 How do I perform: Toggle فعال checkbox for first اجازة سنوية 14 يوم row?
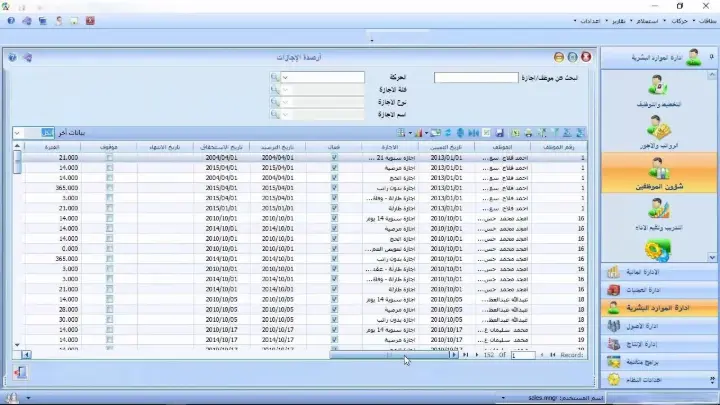click(334, 218)
